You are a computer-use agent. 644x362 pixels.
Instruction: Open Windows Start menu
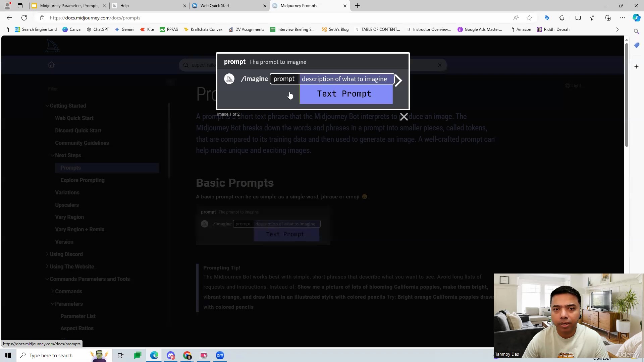click(x=8, y=355)
